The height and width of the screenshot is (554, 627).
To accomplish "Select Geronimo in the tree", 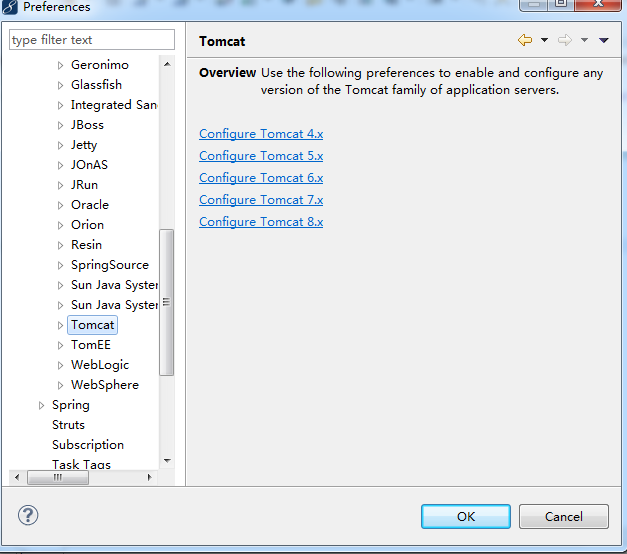I will click(100, 65).
